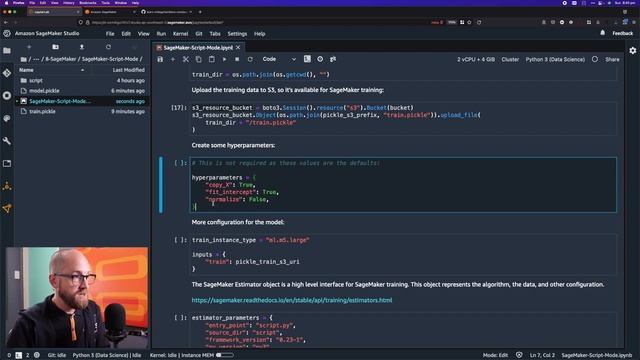Toggle Instance MEM switch in status bar

[x=224, y=355]
